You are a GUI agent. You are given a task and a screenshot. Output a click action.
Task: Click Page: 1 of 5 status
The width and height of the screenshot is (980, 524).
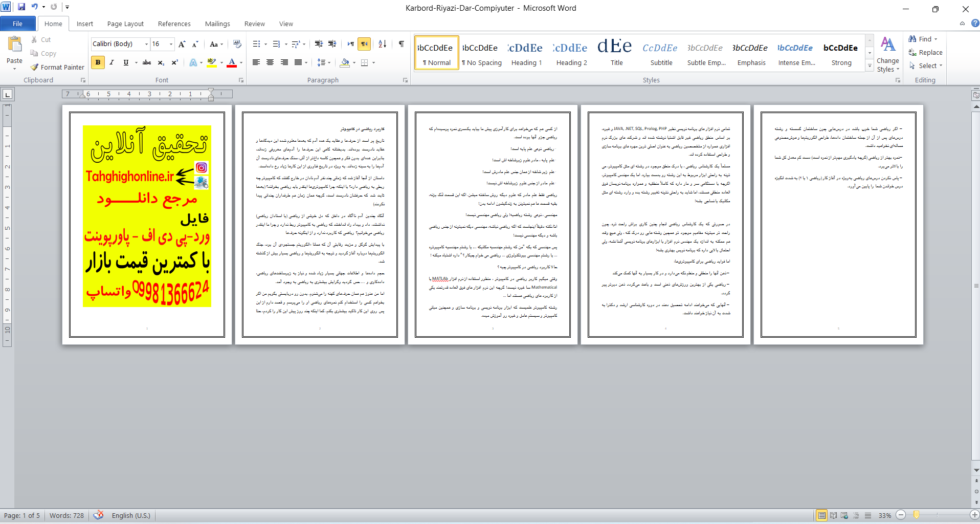tap(22, 515)
